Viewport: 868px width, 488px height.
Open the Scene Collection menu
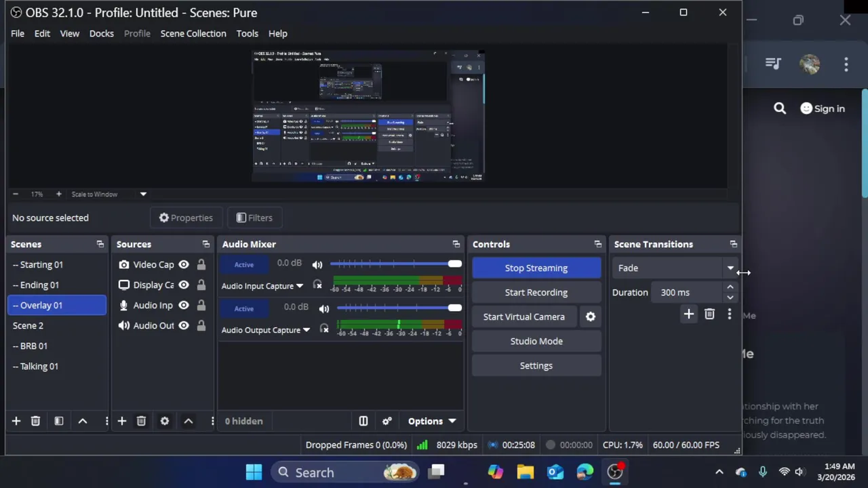click(x=193, y=33)
